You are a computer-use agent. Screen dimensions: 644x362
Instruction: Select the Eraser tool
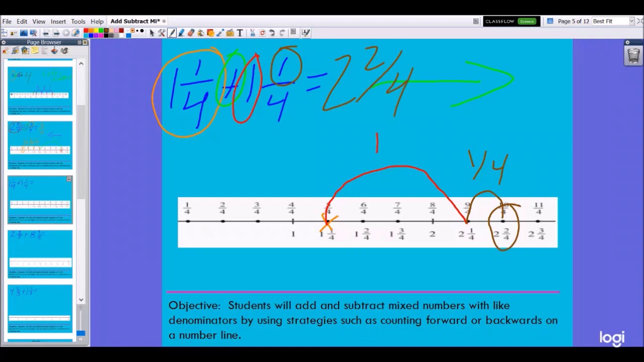coord(191,33)
